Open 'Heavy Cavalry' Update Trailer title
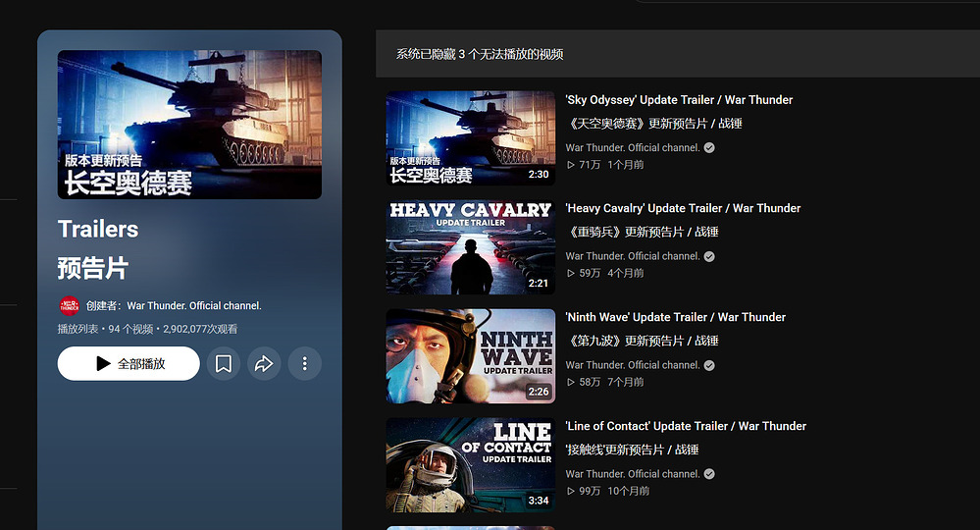 point(683,208)
